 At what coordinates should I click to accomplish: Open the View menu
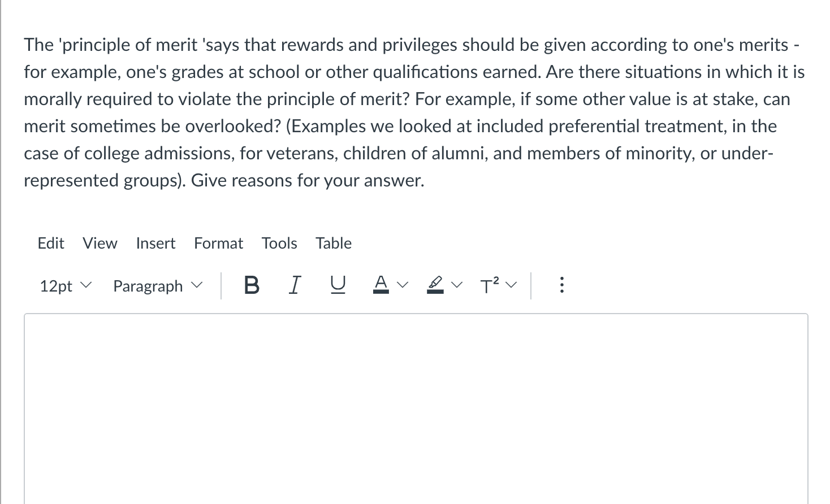(100, 243)
